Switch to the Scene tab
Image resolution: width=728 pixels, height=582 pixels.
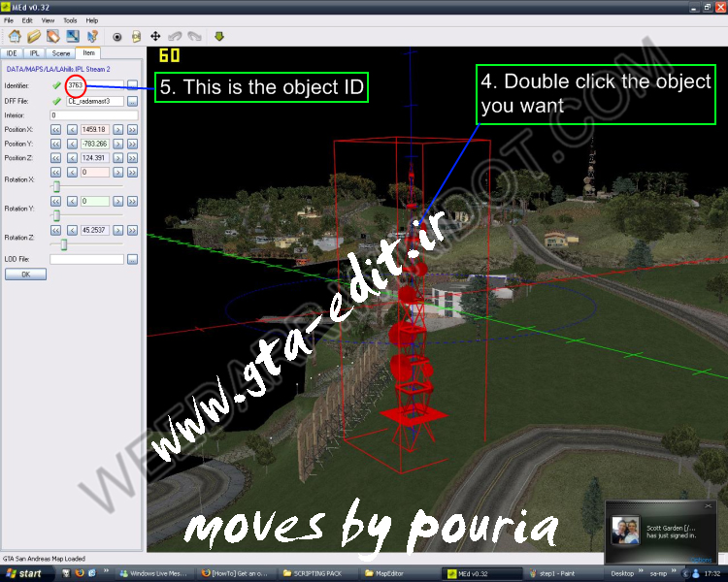coord(61,53)
